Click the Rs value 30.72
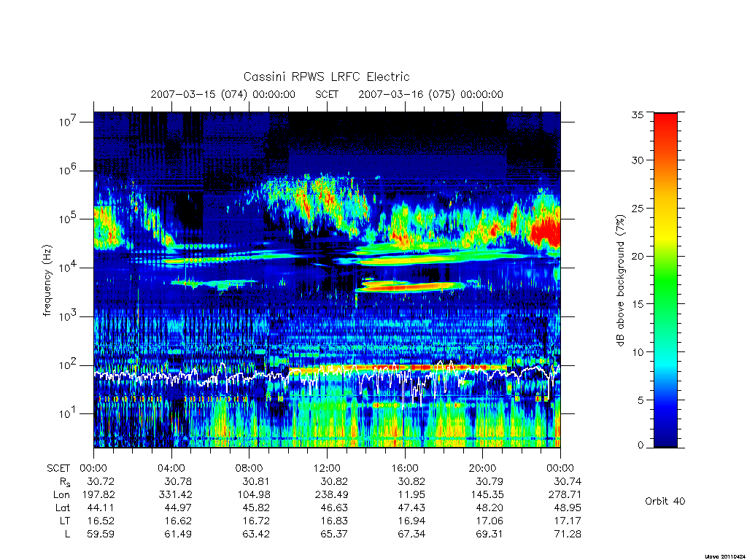The width and height of the screenshot is (747, 560). coord(100,481)
